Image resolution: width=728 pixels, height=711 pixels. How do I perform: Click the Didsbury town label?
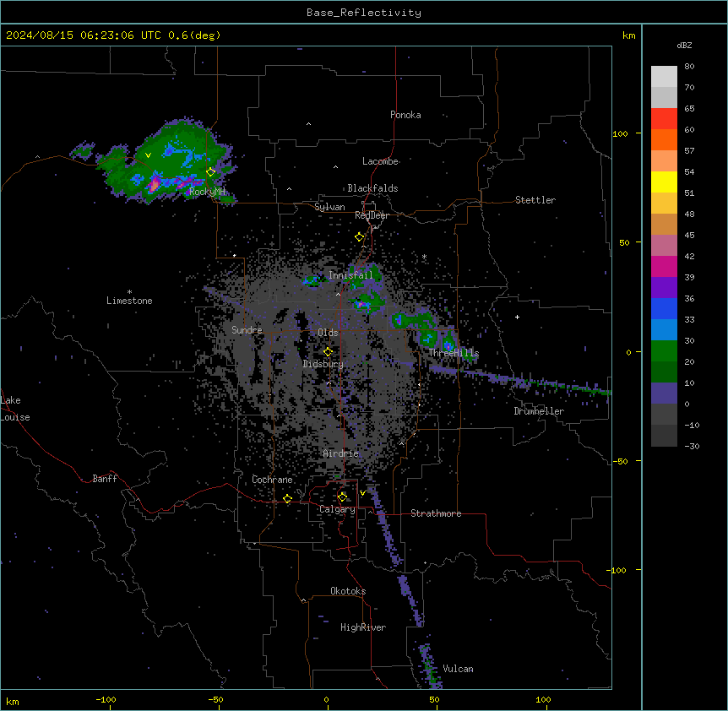(323, 364)
